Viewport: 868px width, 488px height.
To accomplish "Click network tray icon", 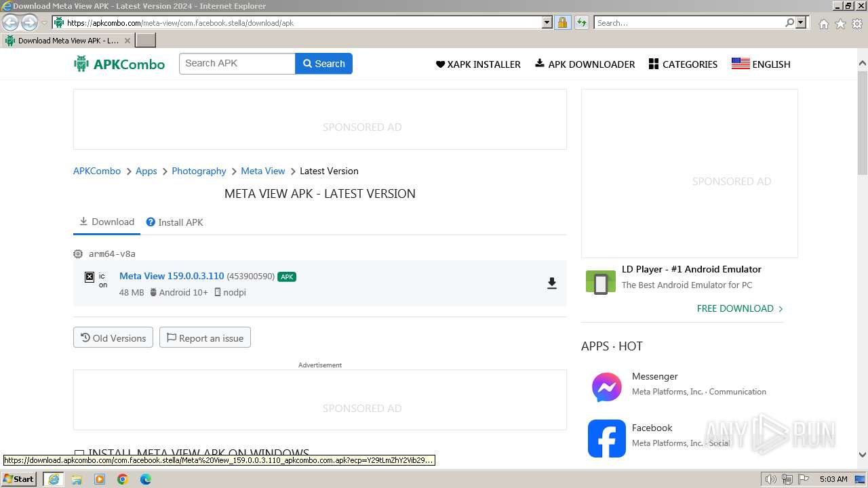I will 787,479.
